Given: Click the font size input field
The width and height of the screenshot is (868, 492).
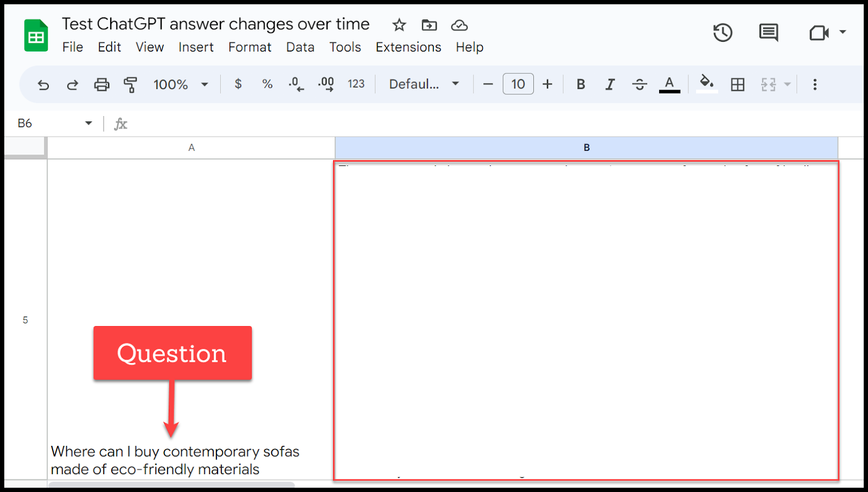Looking at the screenshot, I should tap(518, 84).
